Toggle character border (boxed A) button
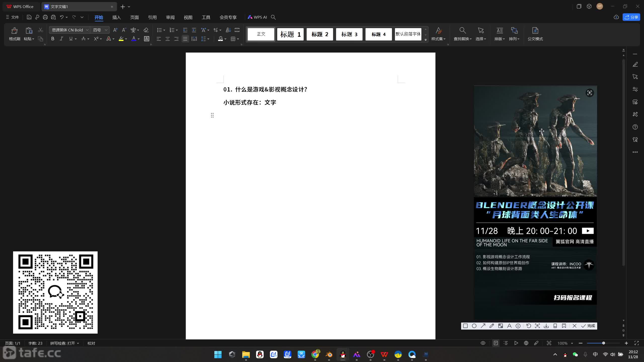The height and width of the screenshot is (362, 644). click(x=147, y=39)
